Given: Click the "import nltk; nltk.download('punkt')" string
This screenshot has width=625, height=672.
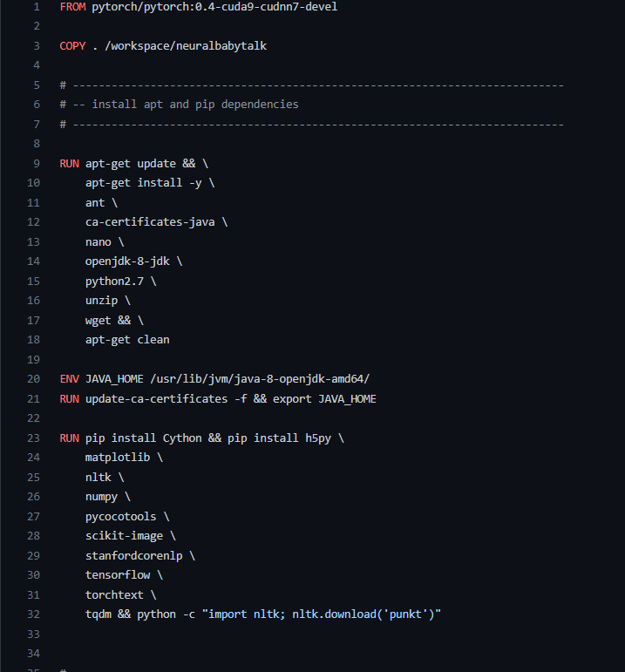Looking at the screenshot, I should (322, 614).
